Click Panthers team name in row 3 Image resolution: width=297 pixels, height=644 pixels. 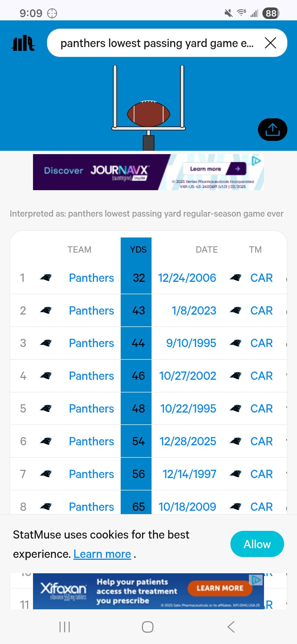point(91,343)
